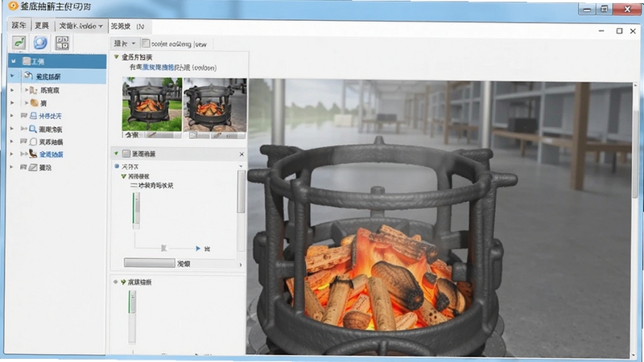Click the gray panel icon in the middle section header

[126, 154]
